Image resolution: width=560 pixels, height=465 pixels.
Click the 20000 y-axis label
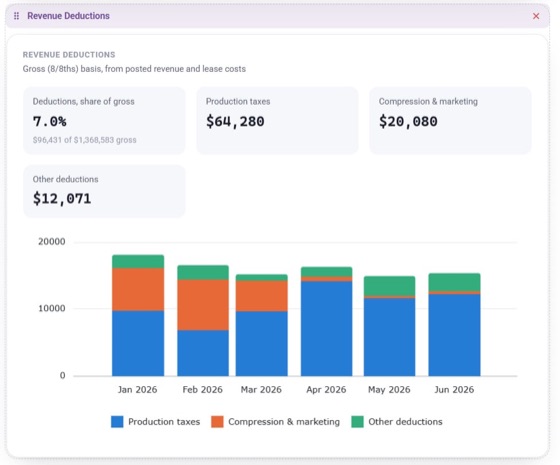click(52, 242)
